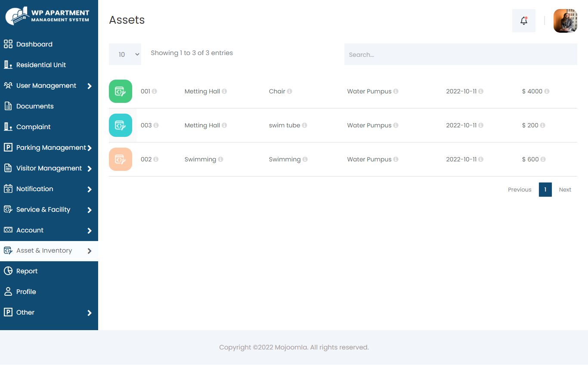Screen dimensions: 588x365
Task: Click Water Pumpus in row 002
Action: [x=369, y=159]
